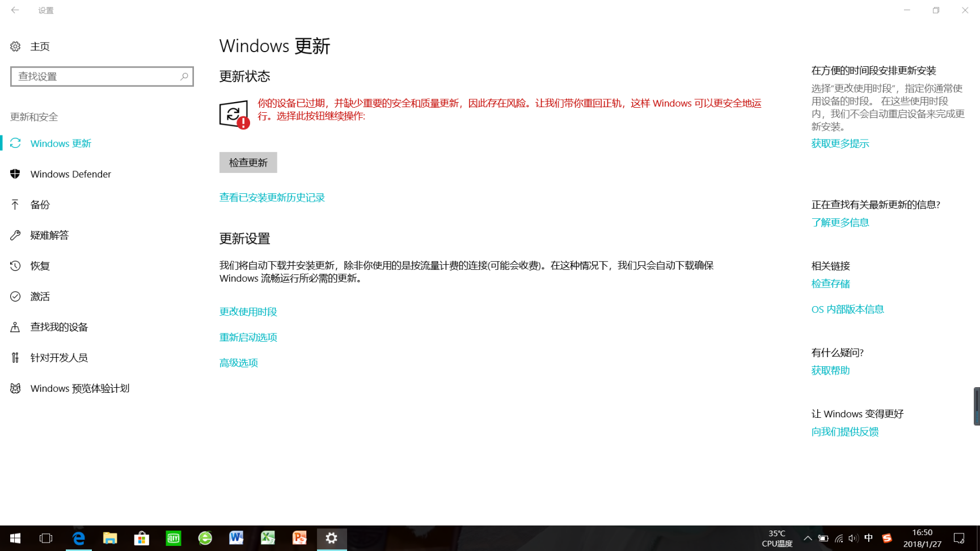This screenshot has height=551, width=980.
Task: Open iQIYI app from taskbar
Action: pos(174,538)
